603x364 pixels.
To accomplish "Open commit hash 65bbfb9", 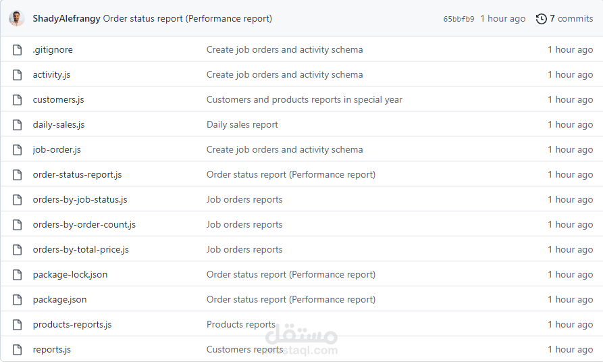I will coord(458,19).
